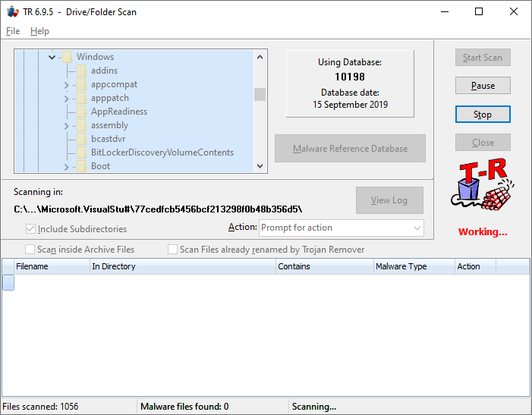
Task: Expand the apppatch folder
Action: click(67, 99)
